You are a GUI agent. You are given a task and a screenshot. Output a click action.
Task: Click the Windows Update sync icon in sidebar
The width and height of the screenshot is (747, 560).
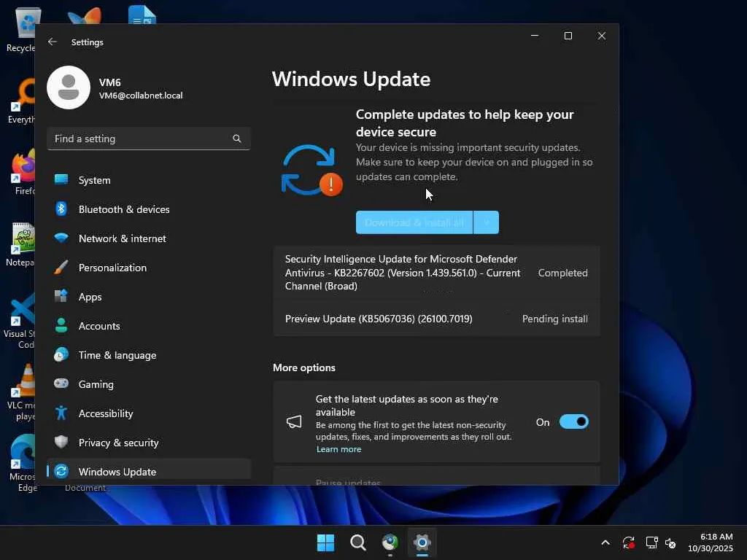(61, 472)
